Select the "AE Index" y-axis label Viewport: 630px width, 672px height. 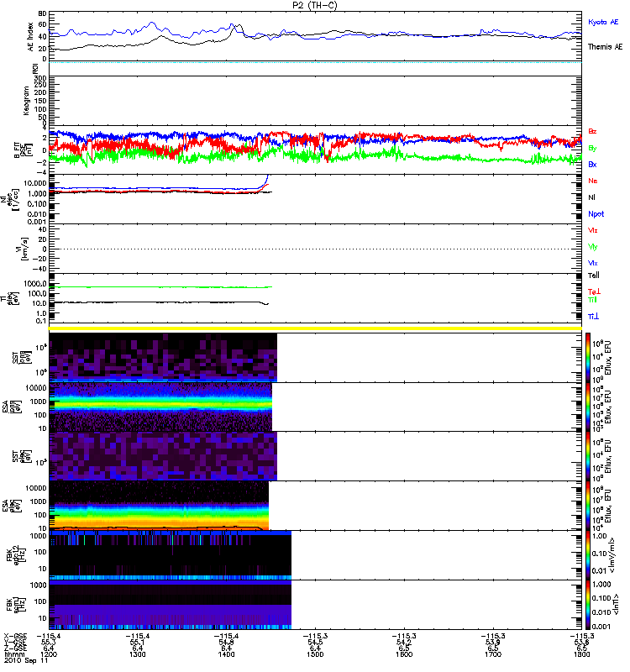[x=30, y=37]
